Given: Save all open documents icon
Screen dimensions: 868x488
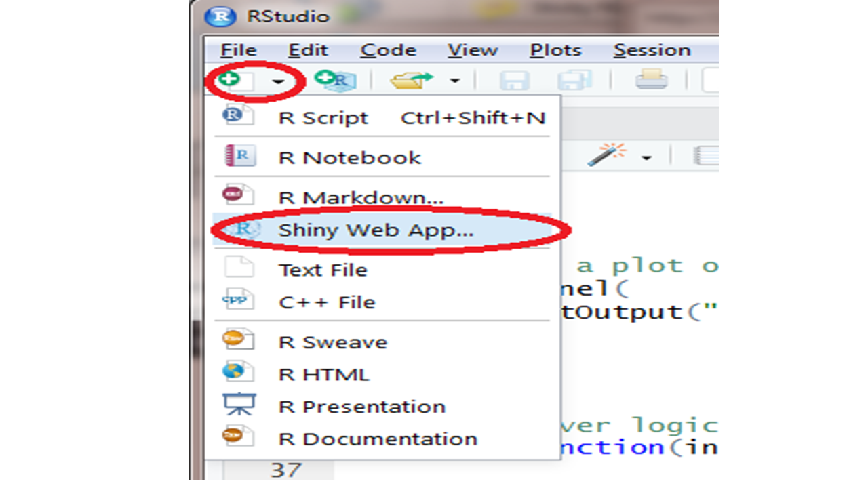Looking at the screenshot, I should (x=575, y=81).
